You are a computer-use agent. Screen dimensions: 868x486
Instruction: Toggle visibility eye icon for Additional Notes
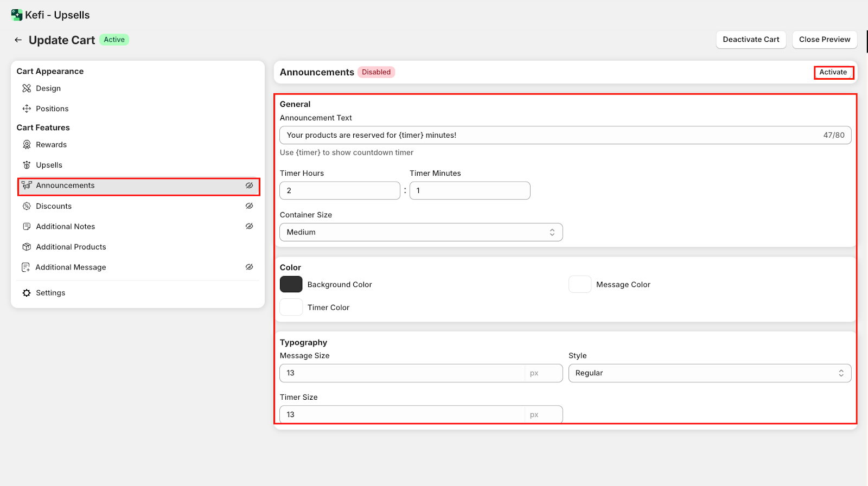(x=249, y=226)
